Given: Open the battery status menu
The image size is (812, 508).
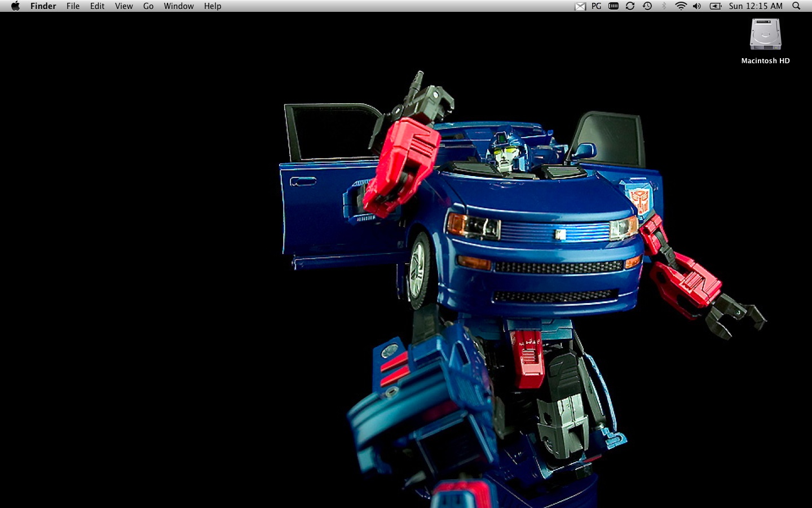Looking at the screenshot, I should coord(716,6).
